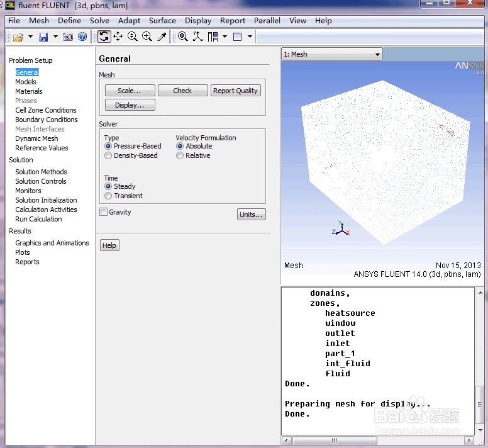The height and width of the screenshot is (448, 488).
Task: Expand the window layout dropdown arrow
Action: 225,36
